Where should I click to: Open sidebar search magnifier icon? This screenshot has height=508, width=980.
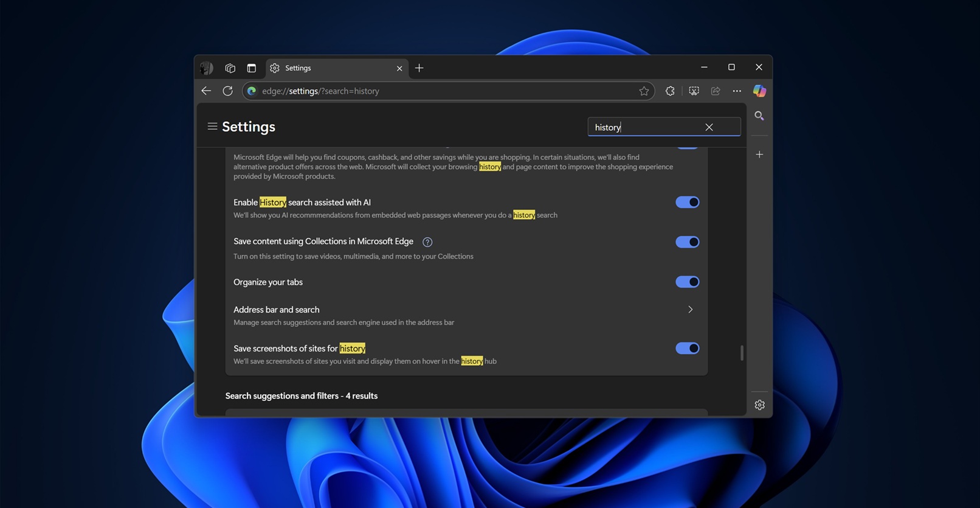tap(759, 116)
